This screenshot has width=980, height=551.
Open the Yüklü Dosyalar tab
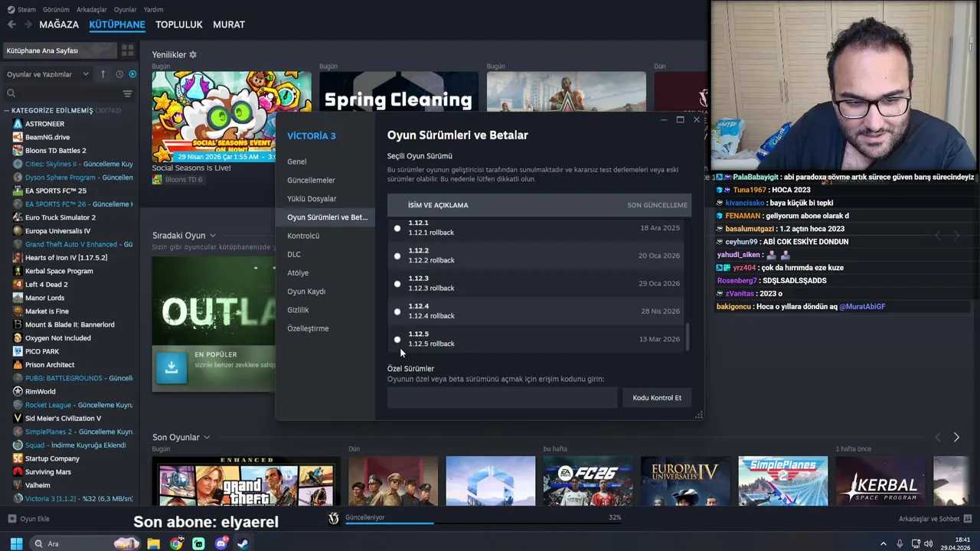pos(312,198)
